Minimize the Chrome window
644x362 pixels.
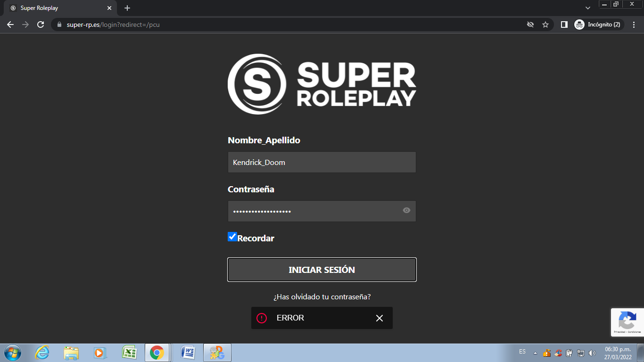click(x=604, y=4)
